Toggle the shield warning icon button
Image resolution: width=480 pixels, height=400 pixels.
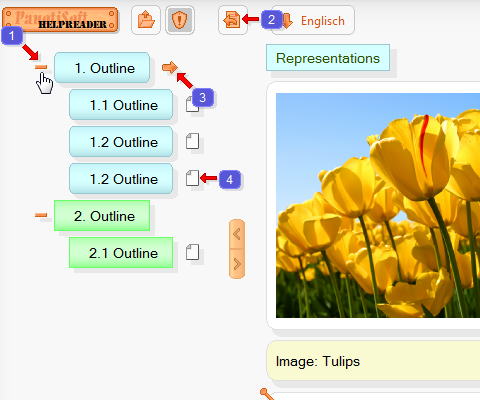click(180, 20)
